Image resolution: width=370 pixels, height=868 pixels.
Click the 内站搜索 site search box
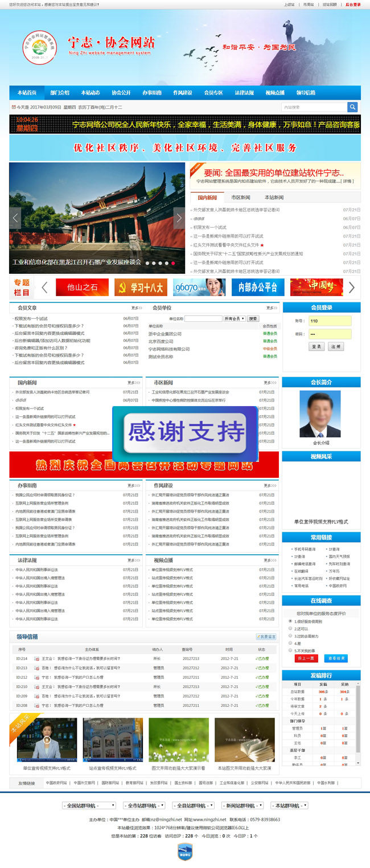[314, 107]
